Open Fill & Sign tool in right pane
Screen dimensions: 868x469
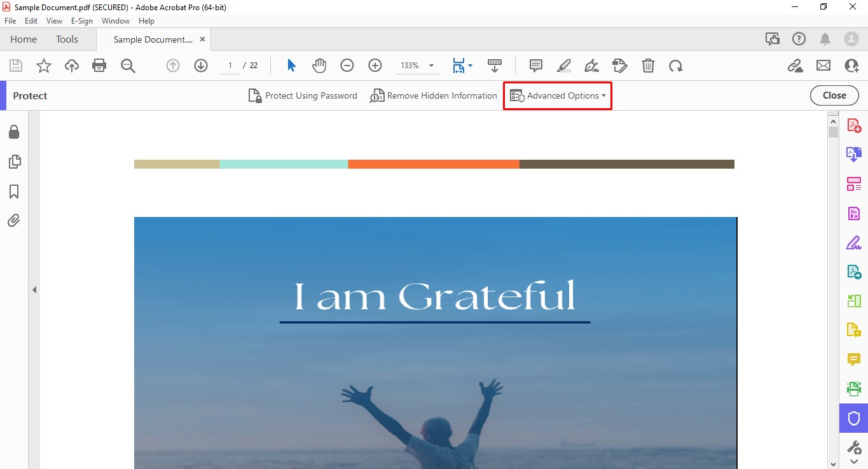point(853,243)
